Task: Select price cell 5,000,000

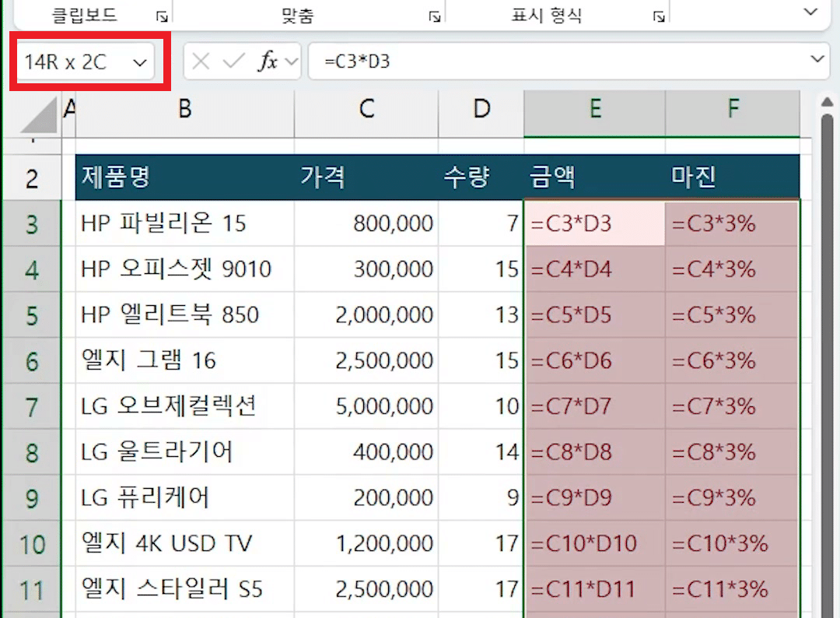Action: 366,406
